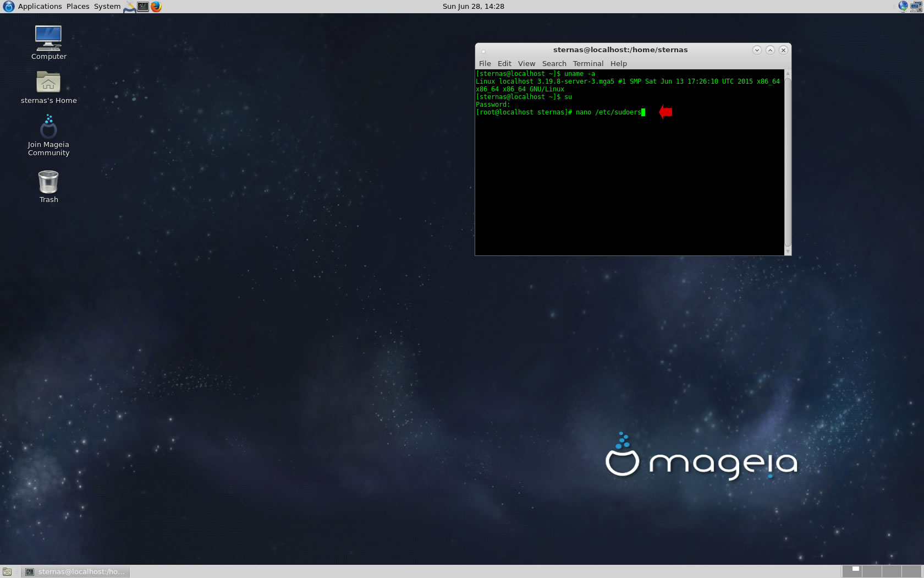Maximize the terminal window

[x=770, y=50]
